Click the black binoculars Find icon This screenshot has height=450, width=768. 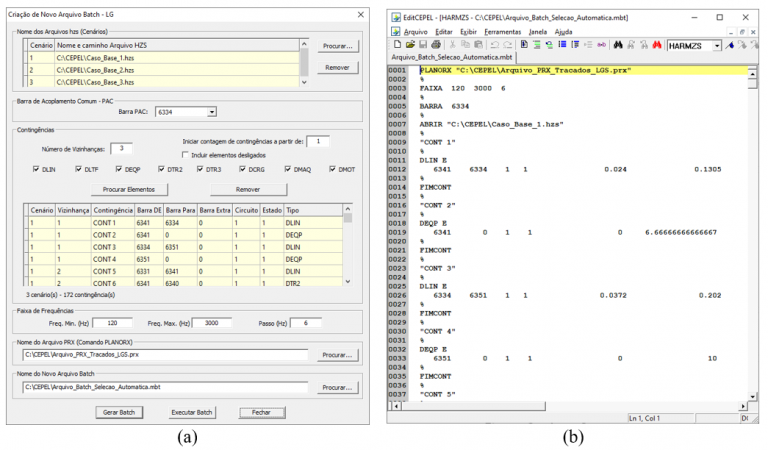tap(618, 45)
